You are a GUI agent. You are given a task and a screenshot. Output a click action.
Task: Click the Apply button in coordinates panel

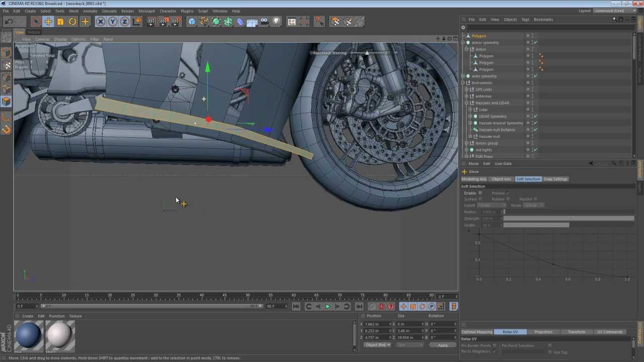point(443,345)
